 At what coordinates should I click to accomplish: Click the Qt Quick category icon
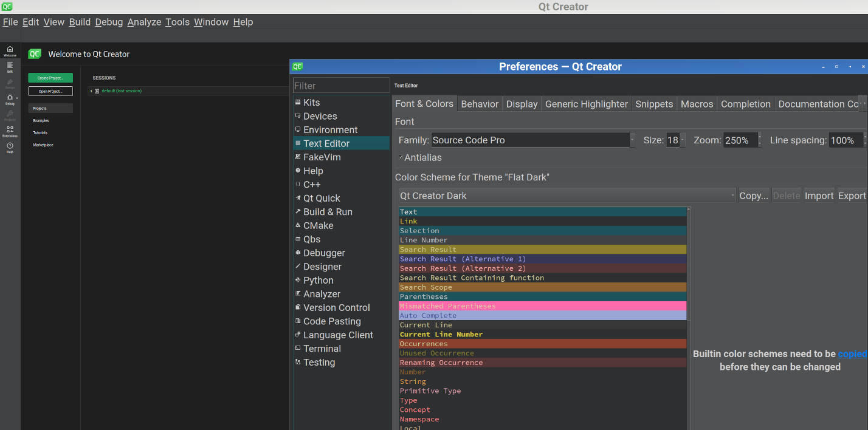coord(298,197)
